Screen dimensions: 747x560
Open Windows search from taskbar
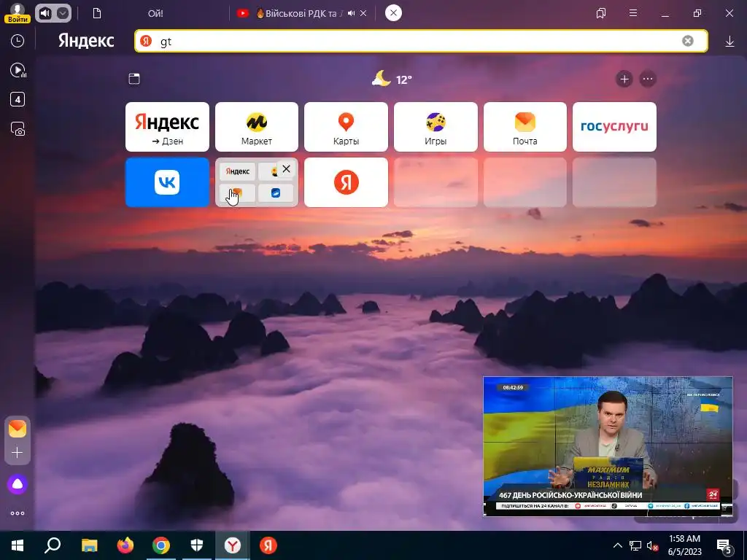coord(53,545)
